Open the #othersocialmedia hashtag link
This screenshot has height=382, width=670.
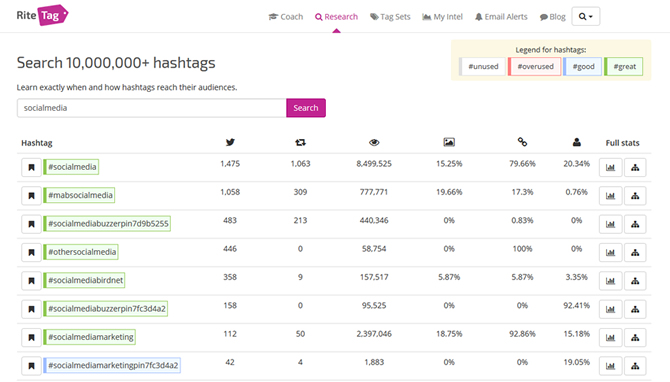[x=81, y=252]
